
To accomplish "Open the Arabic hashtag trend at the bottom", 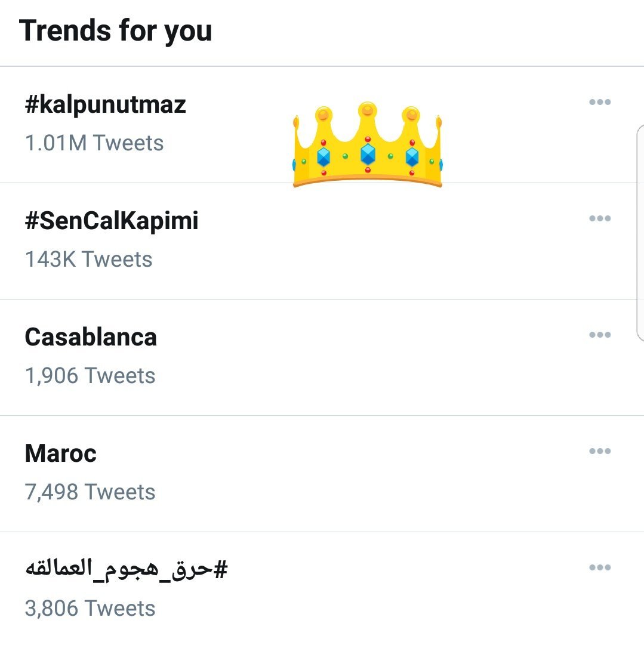I will tap(127, 570).
